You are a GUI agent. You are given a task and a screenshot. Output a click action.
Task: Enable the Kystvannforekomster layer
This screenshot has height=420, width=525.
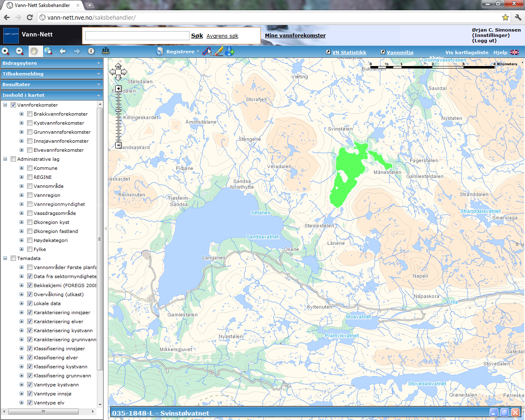pyautogui.click(x=30, y=123)
